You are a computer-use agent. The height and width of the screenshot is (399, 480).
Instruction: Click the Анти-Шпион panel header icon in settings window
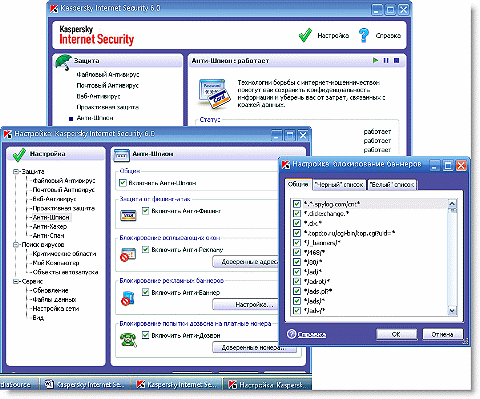121,155
